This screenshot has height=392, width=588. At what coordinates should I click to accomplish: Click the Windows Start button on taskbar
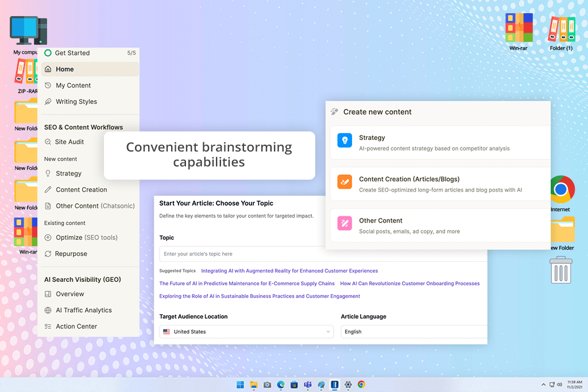coord(240,385)
